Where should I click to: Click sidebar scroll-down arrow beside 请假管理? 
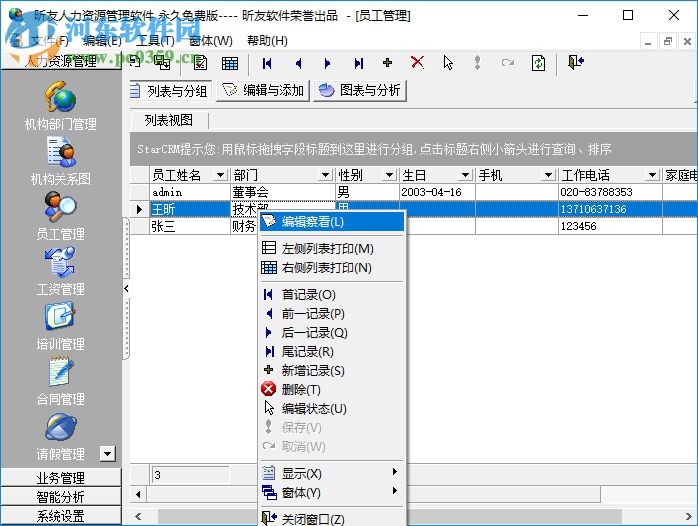(107, 454)
